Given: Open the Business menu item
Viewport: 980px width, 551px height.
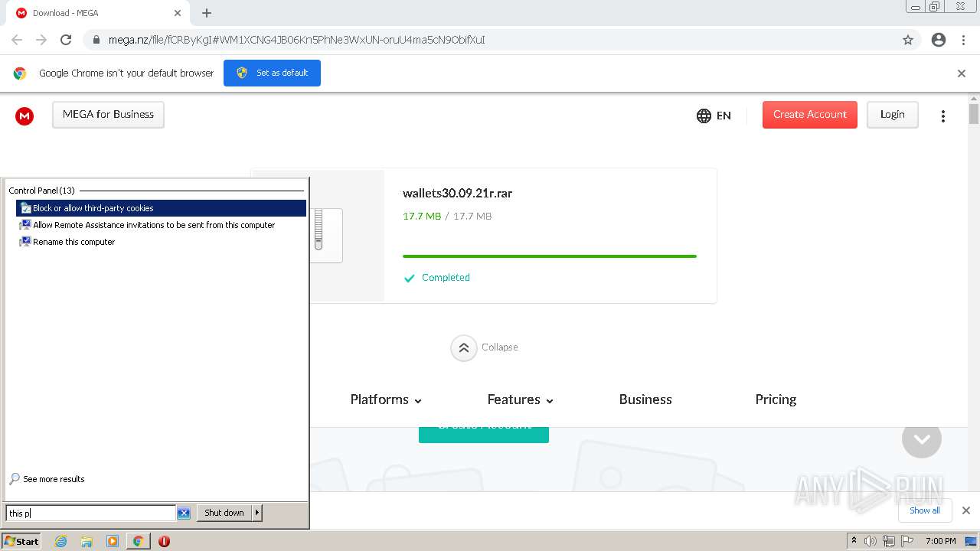Looking at the screenshot, I should (x=645, y=399).
